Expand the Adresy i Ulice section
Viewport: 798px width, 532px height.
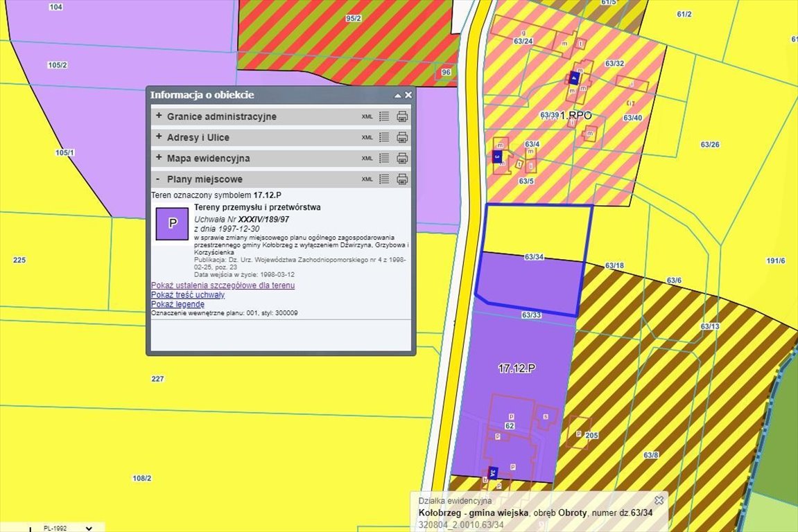[x=159, y=137]
